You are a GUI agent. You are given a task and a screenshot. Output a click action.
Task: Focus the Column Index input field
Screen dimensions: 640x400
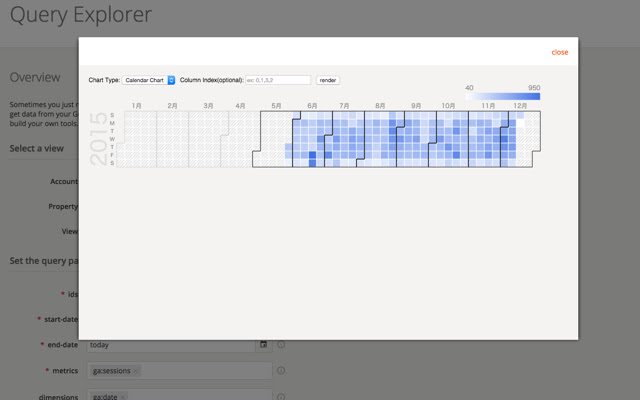(278, 80)
